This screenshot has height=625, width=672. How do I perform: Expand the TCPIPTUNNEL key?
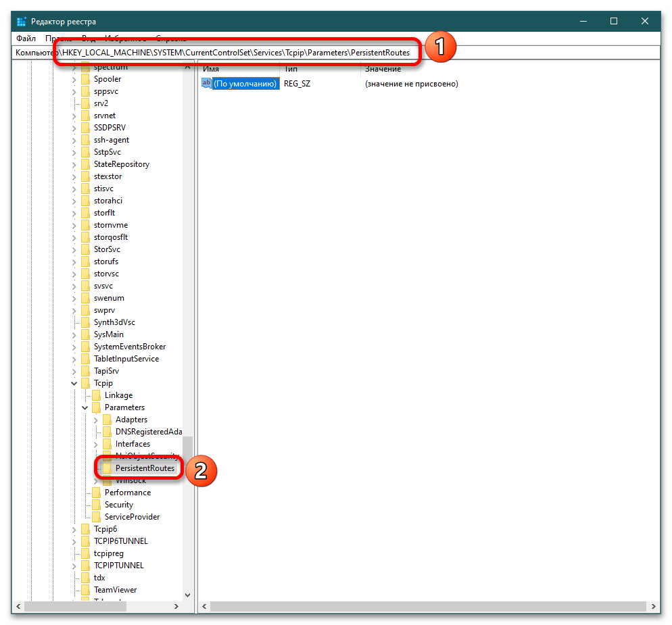pyautogui.click(x=74, y=566)
